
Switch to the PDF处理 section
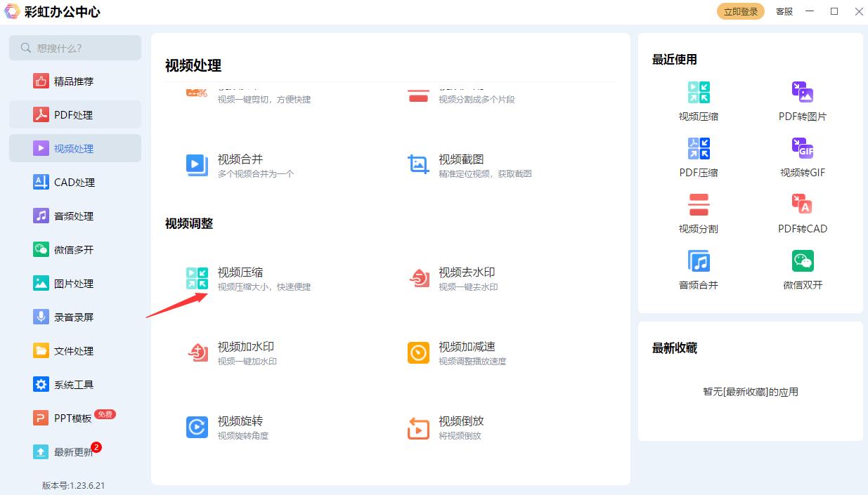(x=75, y=114)
